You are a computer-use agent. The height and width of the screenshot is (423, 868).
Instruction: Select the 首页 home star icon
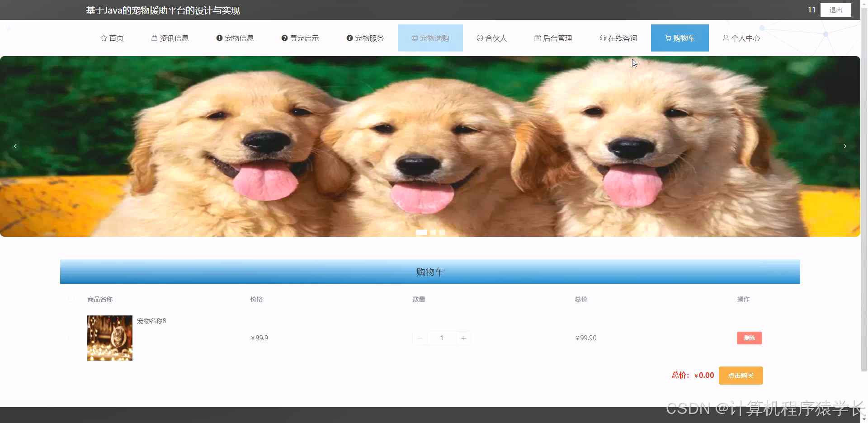104,38
